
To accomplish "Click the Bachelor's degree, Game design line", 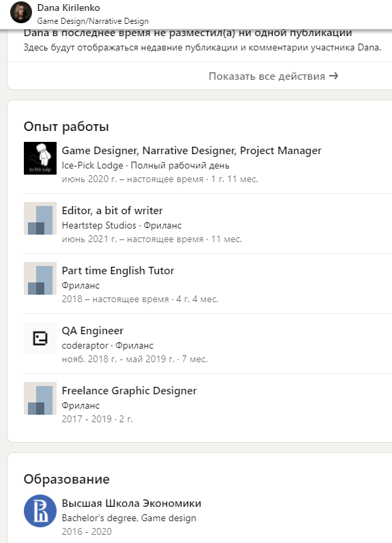I will (129, 518).
